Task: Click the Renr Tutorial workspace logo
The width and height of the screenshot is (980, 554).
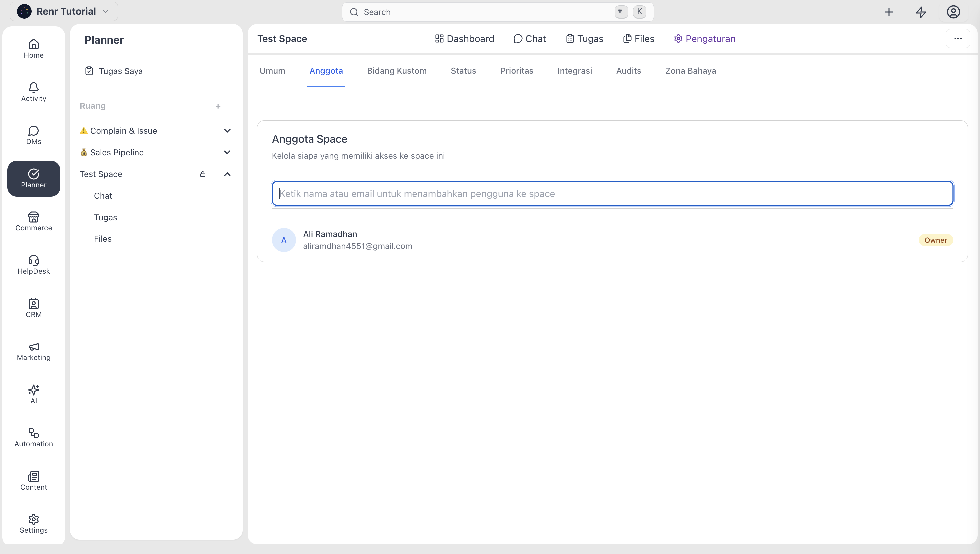Action: click(24, 11)
